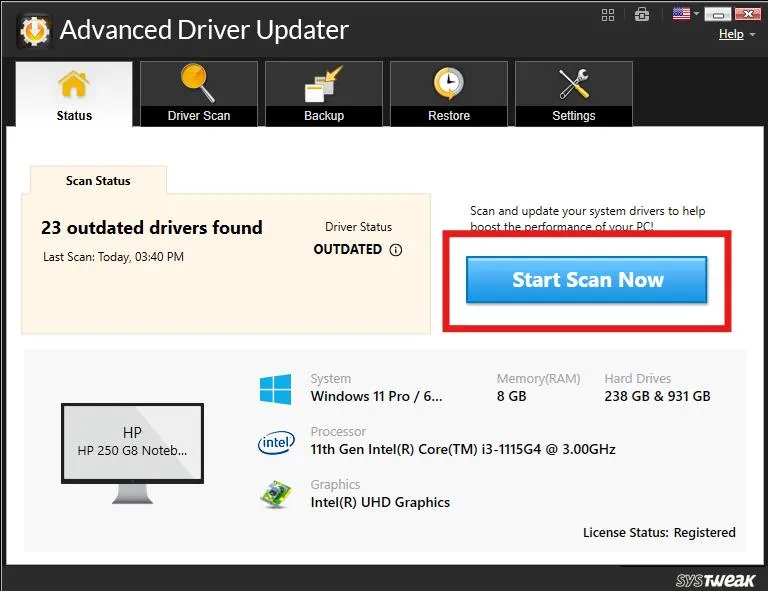Click the Settings wrench and screwdriver icon
This screenshot has width=768, height=591.
coord(574,84)
